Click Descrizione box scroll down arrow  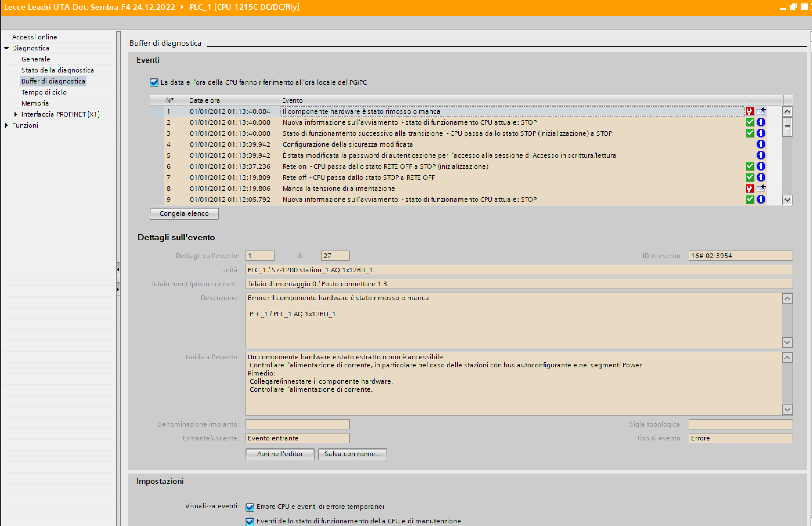[x=787, y=342]
